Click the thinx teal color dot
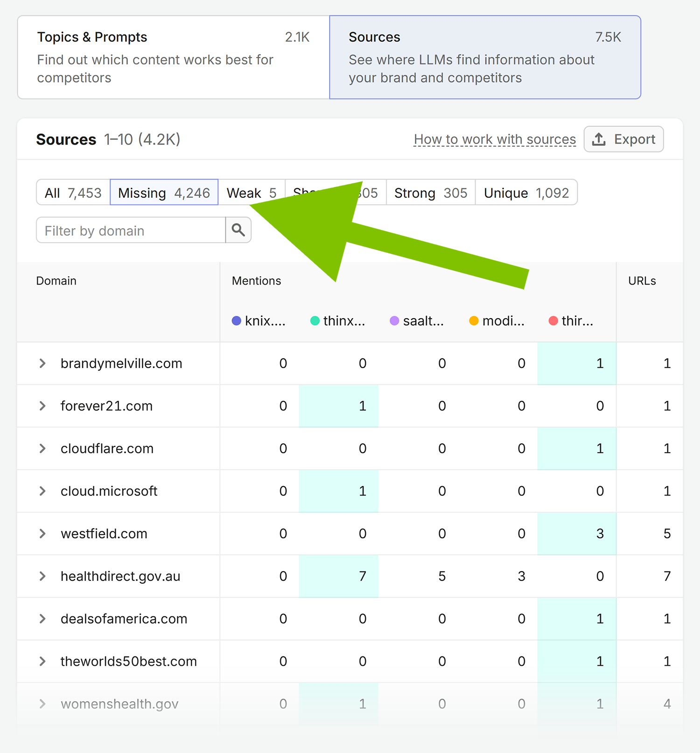Image resolution: width=700 pixels, height=753 pixels. coord(315,321)
